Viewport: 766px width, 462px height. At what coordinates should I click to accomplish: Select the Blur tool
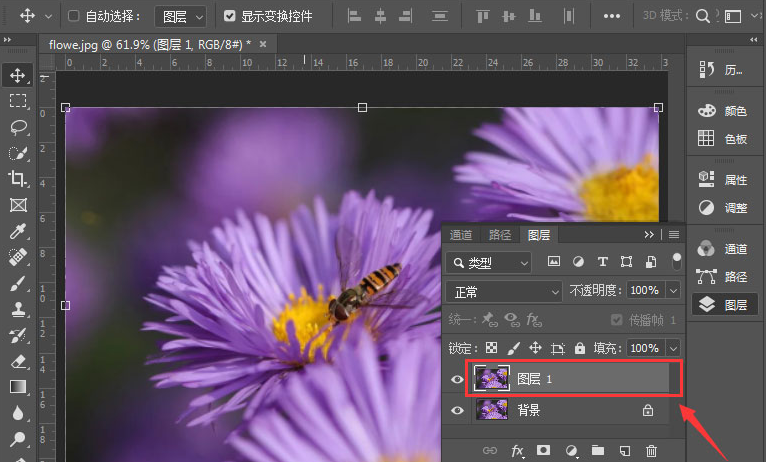18,413
